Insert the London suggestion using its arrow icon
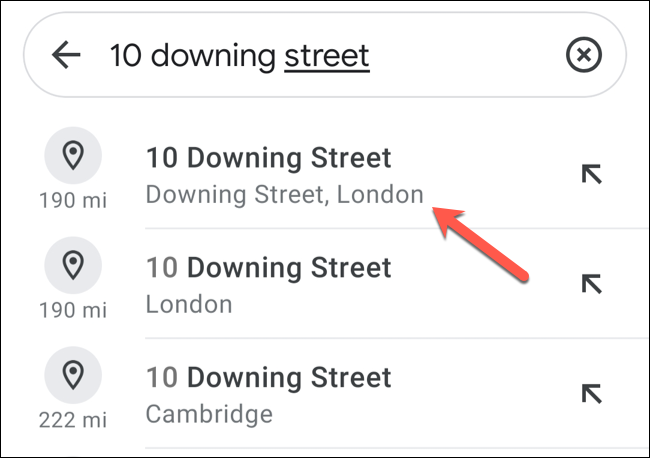650x458 pixels. (593, 284)
